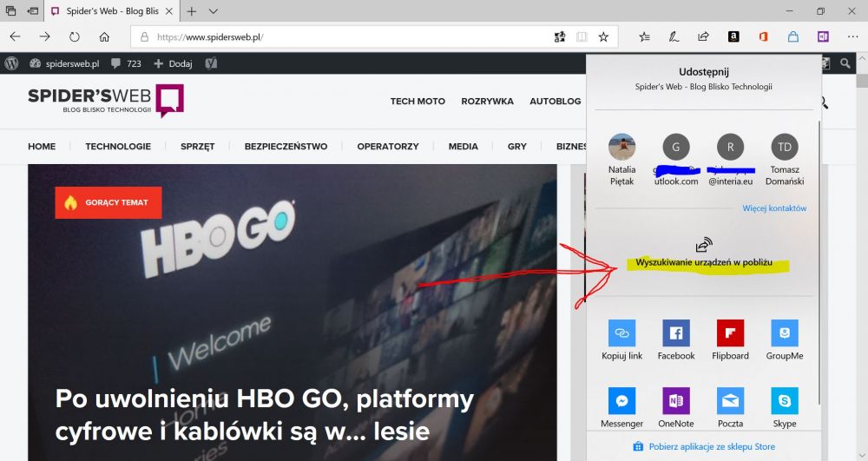Choose Kopiuj link in share panel
The image size is (868, 461).
pyautogui.click(x=621, y=339)
